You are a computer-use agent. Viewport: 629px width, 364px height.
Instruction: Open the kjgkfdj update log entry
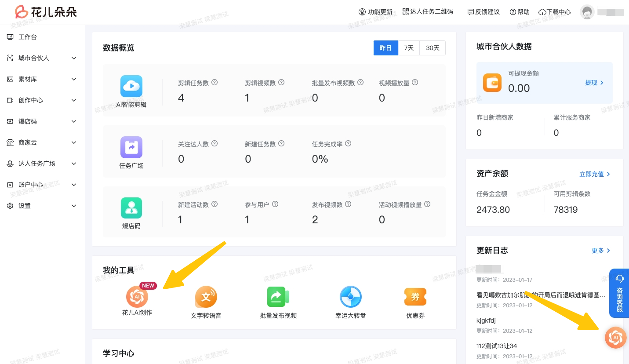point(486,320)
